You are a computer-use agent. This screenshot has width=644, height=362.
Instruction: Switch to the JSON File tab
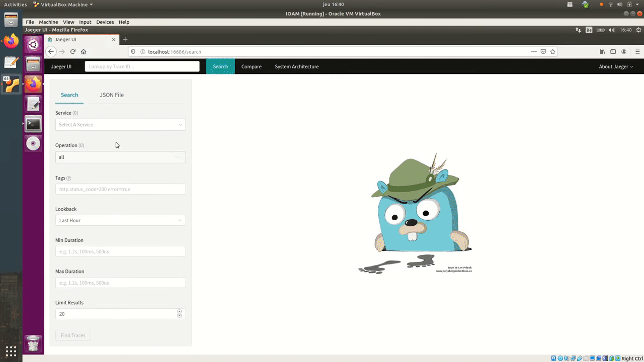pos(112,95)
